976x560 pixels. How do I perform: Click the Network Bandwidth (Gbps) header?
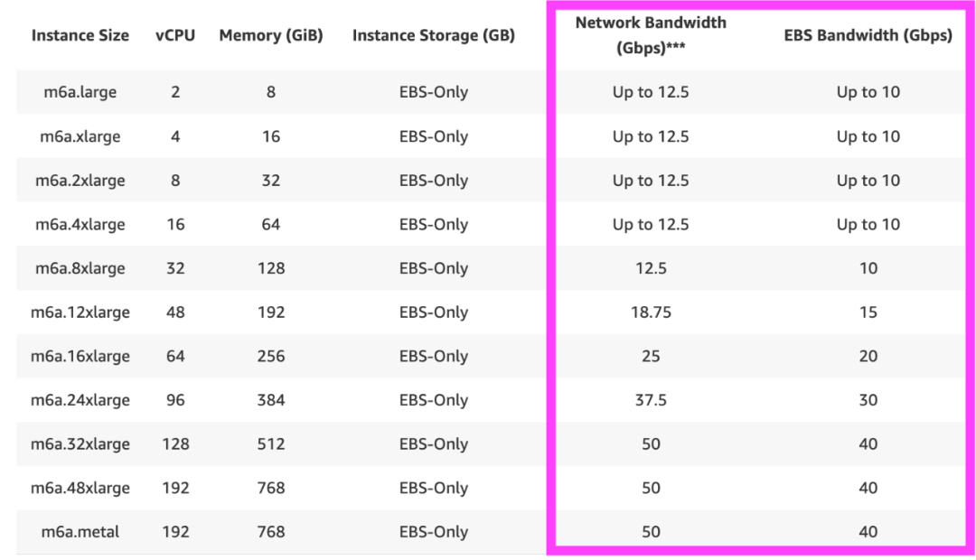[x=651, y=35]
